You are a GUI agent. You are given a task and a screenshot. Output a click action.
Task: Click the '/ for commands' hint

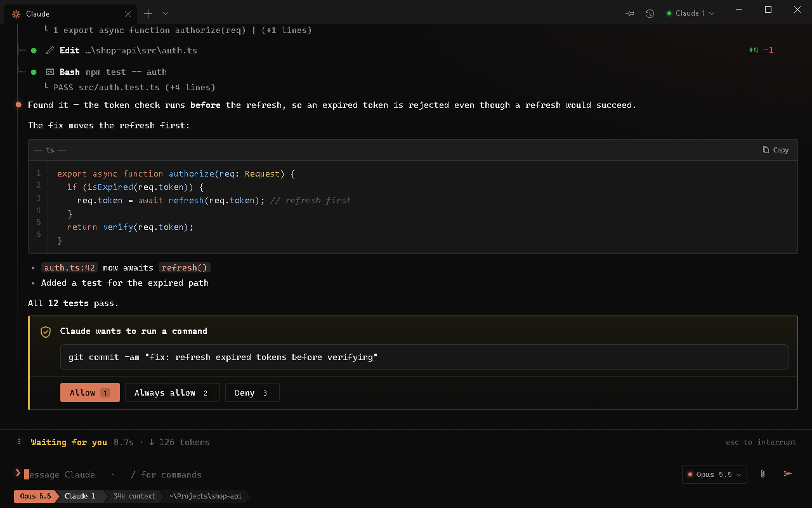pos(166,474)
